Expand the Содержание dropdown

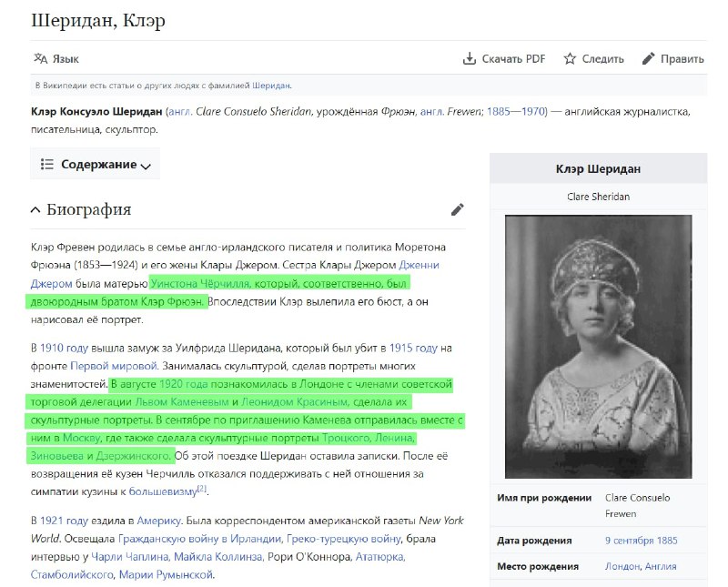click(x=96, y=164)
